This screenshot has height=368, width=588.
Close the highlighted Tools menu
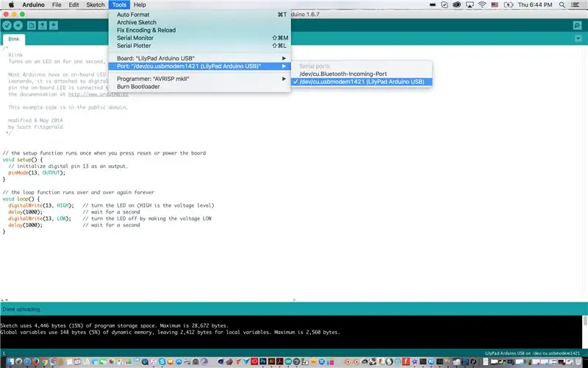(119, 4)
